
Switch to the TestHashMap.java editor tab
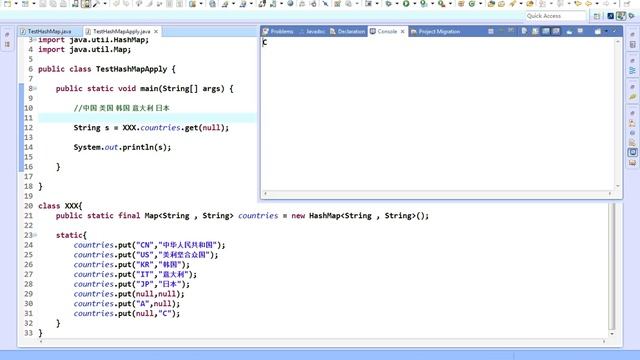(49, 31)
